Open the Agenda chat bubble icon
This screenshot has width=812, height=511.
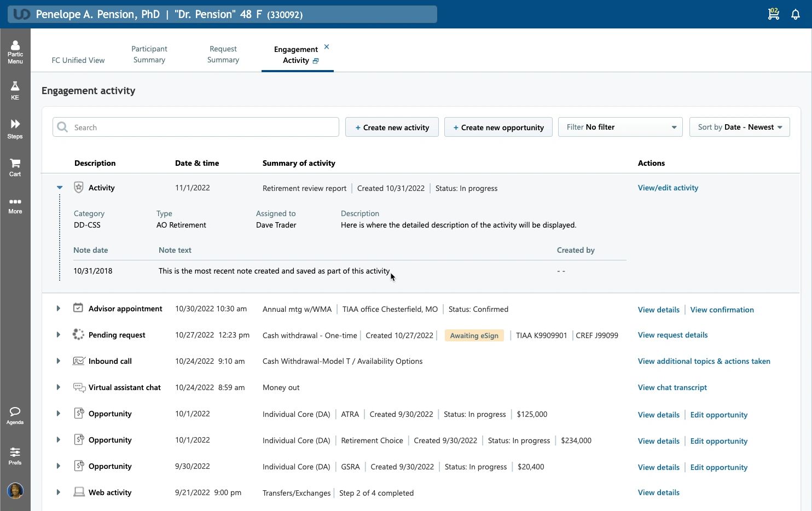point(15,415)
